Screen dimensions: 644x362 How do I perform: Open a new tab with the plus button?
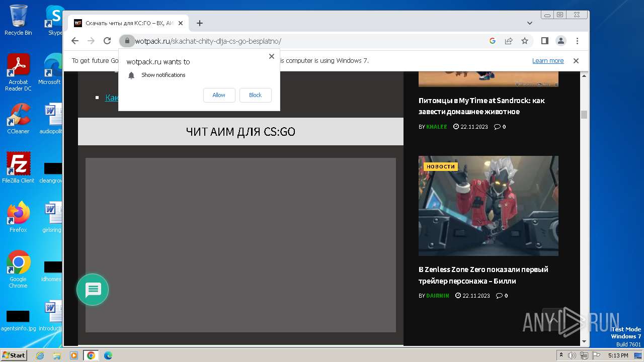[200, 23]
